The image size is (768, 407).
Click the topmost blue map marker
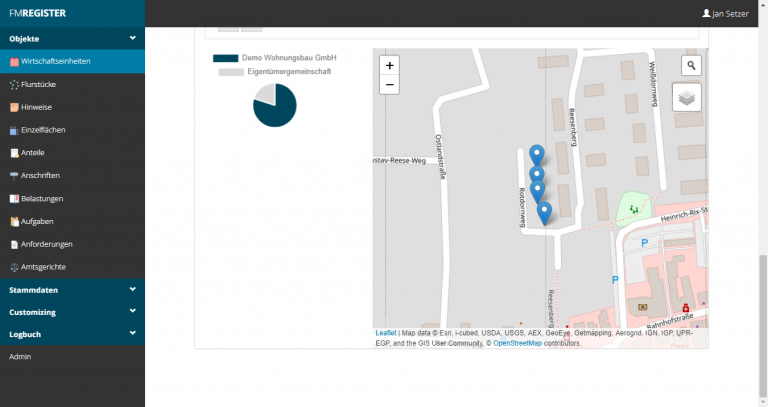pos(537,155)
